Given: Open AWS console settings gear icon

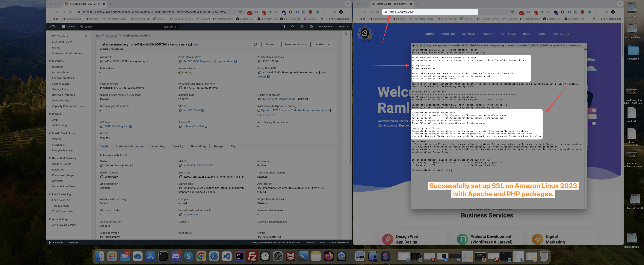Looking at the screenshot, I should point(311,26).
